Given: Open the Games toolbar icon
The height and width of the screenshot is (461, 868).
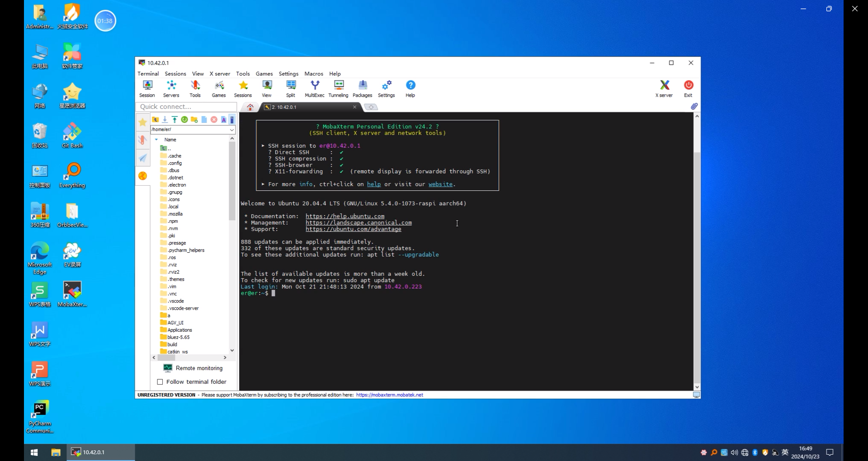Looking at the screenshot, I should tap(219, 89).
